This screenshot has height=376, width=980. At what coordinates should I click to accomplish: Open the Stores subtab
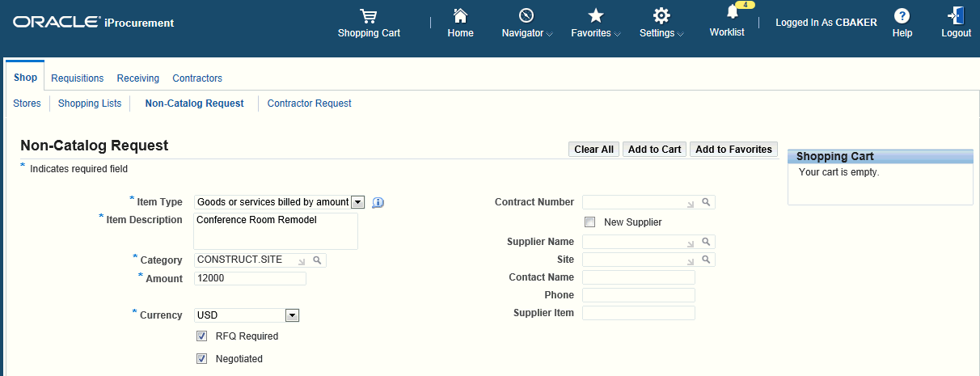click(27, 104)
